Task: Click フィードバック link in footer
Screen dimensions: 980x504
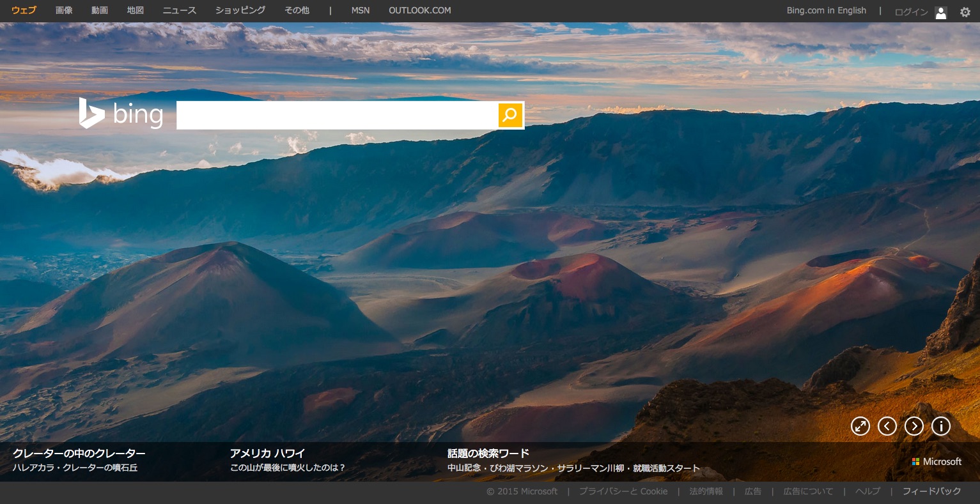Action: 931,491
